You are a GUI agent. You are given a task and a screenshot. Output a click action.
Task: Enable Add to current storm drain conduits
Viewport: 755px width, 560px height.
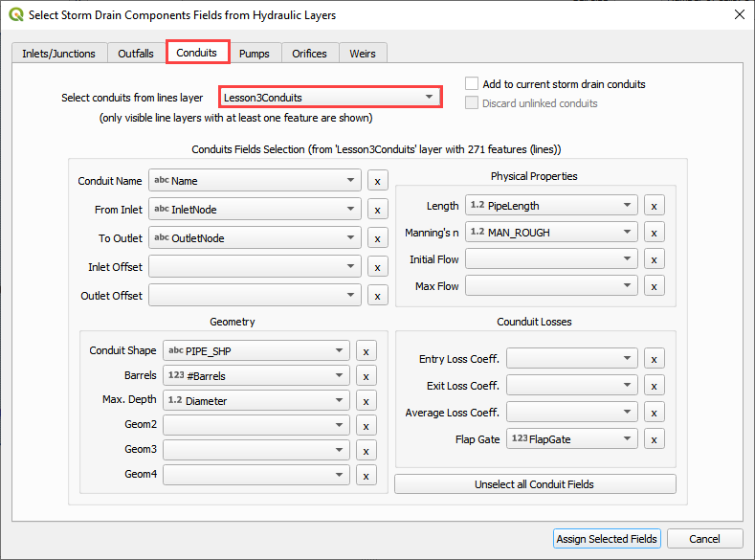[x=472, y=84]
